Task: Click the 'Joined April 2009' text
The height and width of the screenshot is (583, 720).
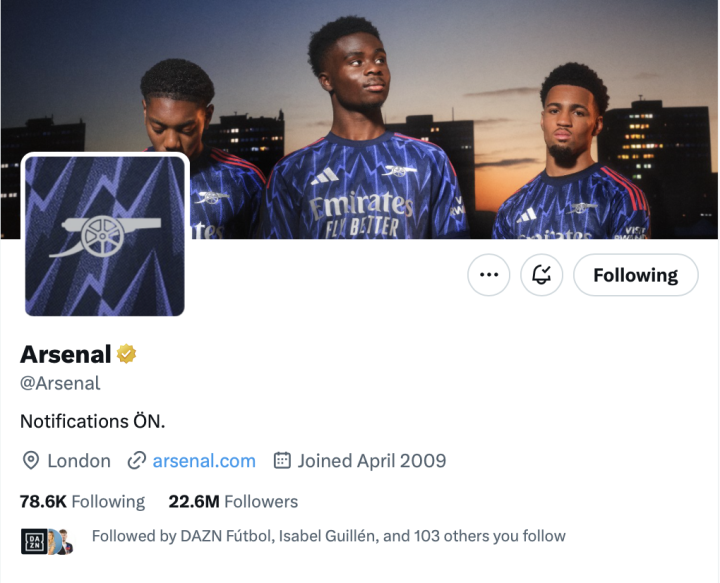Action: [371, 461]
